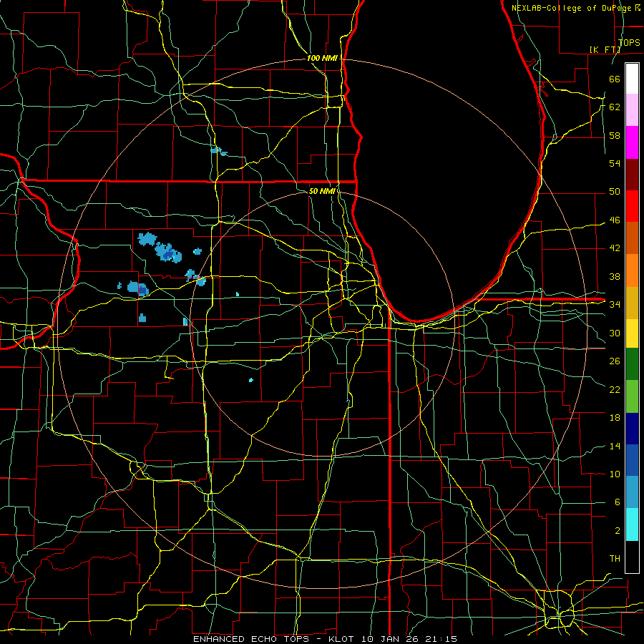Select the bright yellow legend swatch
The width and height of the screenshot is (644, 644).
(632, 333)
